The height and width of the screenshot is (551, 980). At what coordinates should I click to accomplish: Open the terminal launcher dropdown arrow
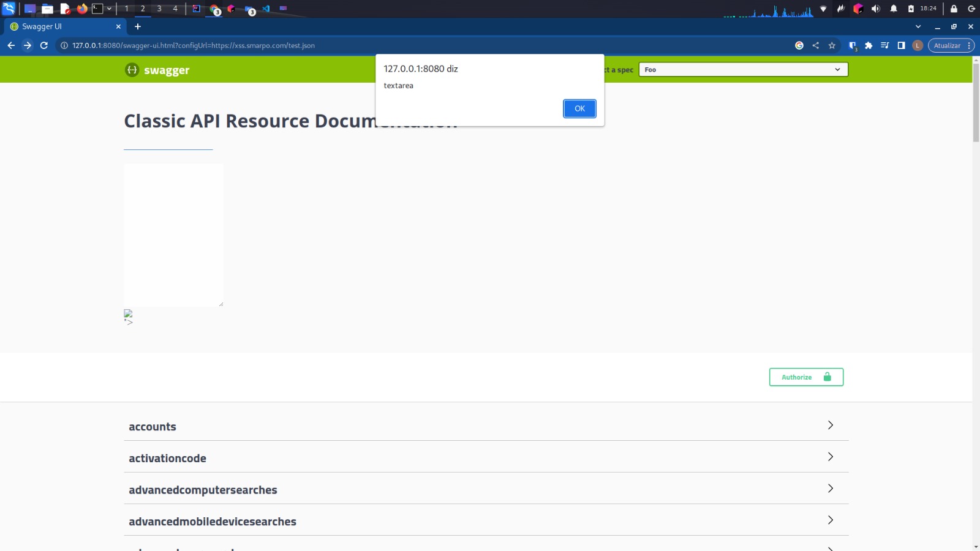pyautogui.click(x=109, y=9)
